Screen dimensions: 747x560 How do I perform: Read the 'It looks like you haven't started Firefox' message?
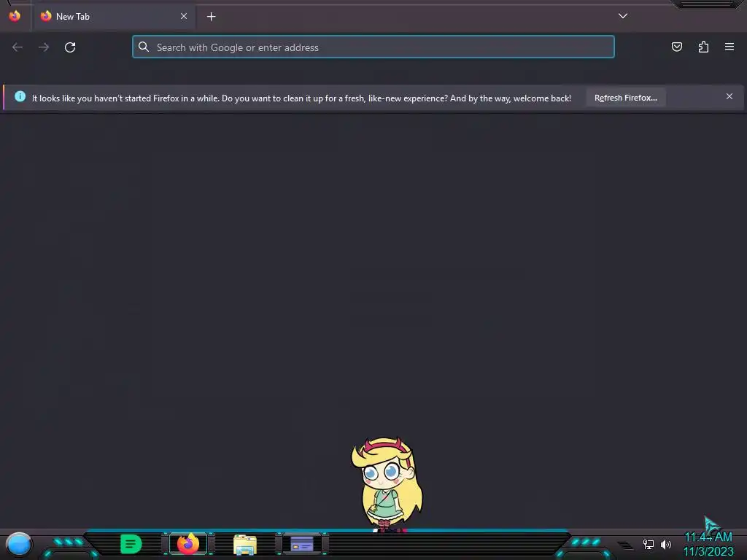pos(301,98)
